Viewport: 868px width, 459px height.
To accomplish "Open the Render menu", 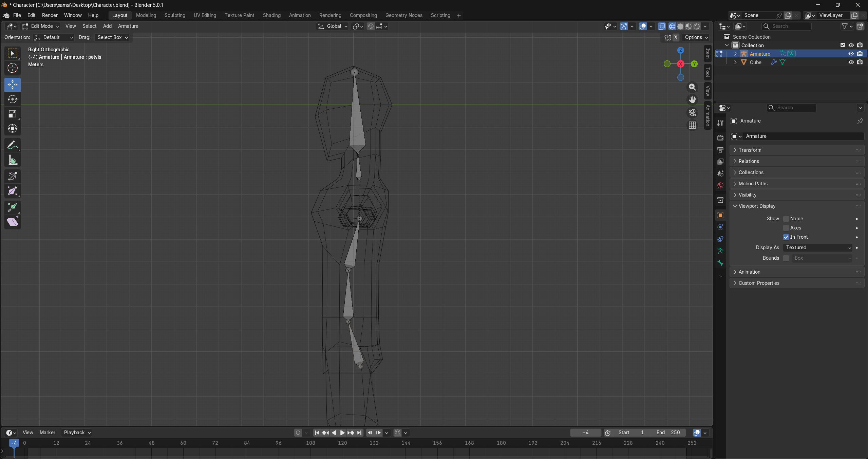I will (50, 15).
